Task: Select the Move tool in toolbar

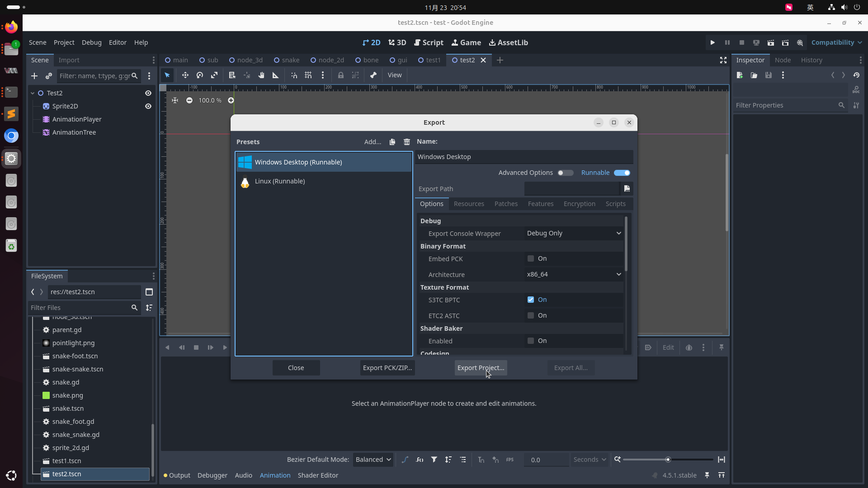Action: click(185, 75)
